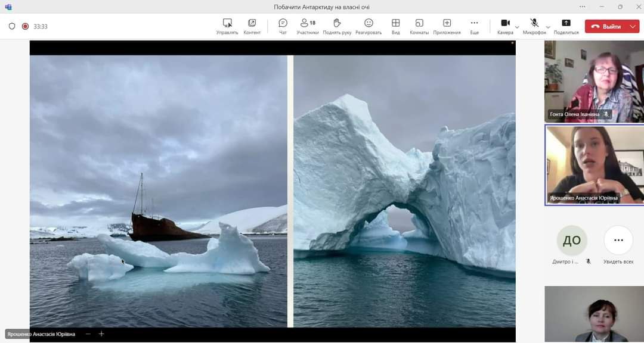Show the Участники participants list

(308, 26)
